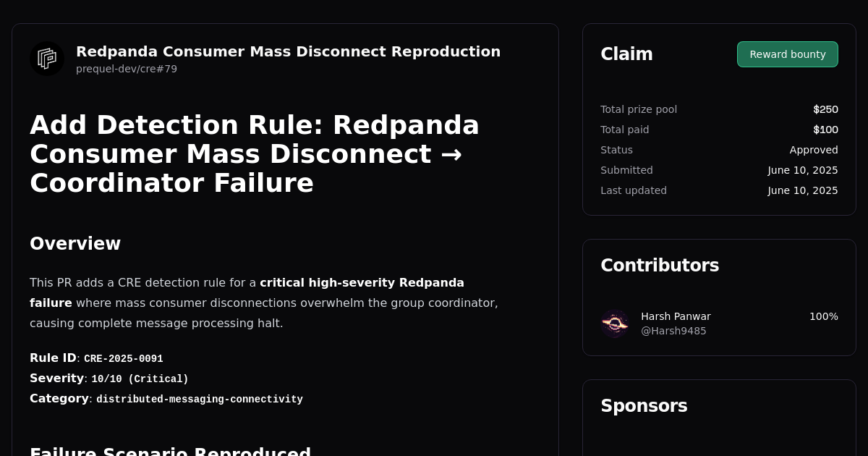
Task: Click the prequel-dev repository logo icon
Action: point(46,59)
